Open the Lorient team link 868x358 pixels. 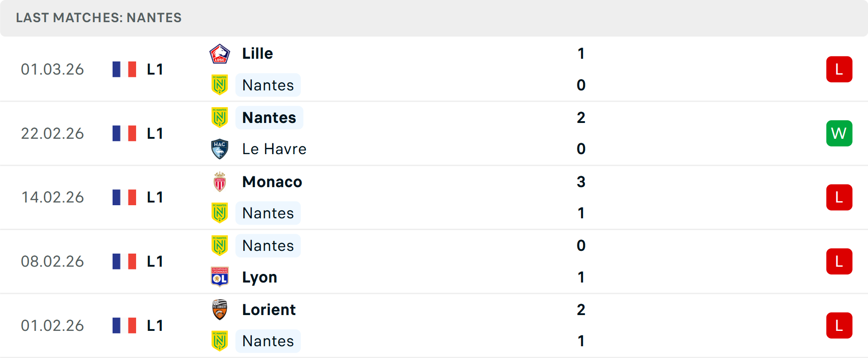click(269, 310)
